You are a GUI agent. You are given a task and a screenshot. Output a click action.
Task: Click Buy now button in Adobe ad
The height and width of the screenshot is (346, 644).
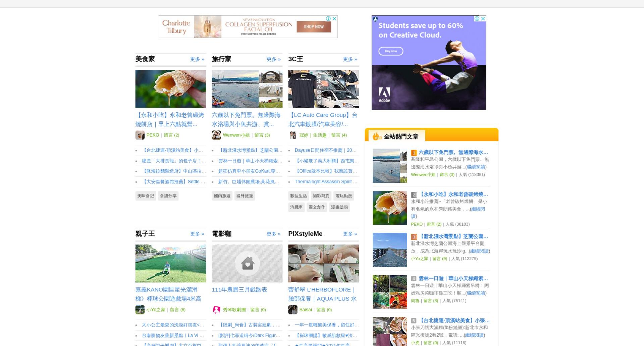pos(391,51)
